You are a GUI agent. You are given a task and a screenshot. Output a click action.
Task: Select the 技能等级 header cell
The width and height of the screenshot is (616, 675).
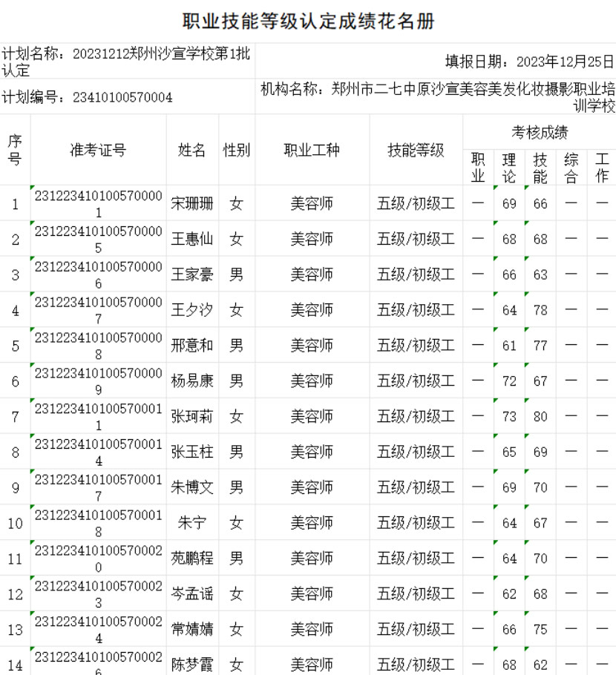point(416,150)
